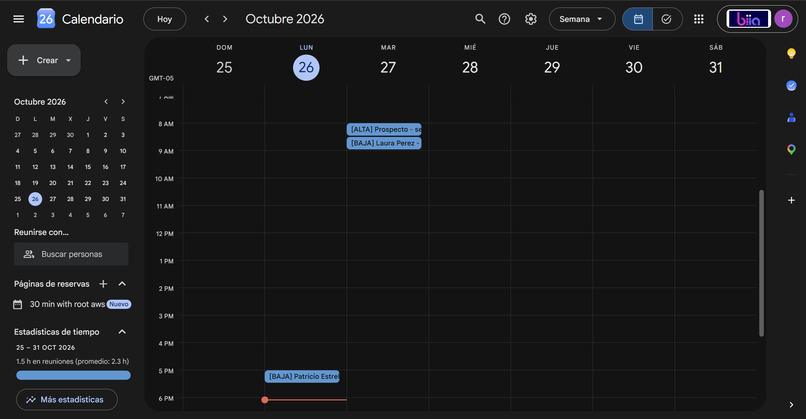806x419 pixels.
Task: Collapse the Estadísticas de tiempo section
Action: [x=122, y=332]
